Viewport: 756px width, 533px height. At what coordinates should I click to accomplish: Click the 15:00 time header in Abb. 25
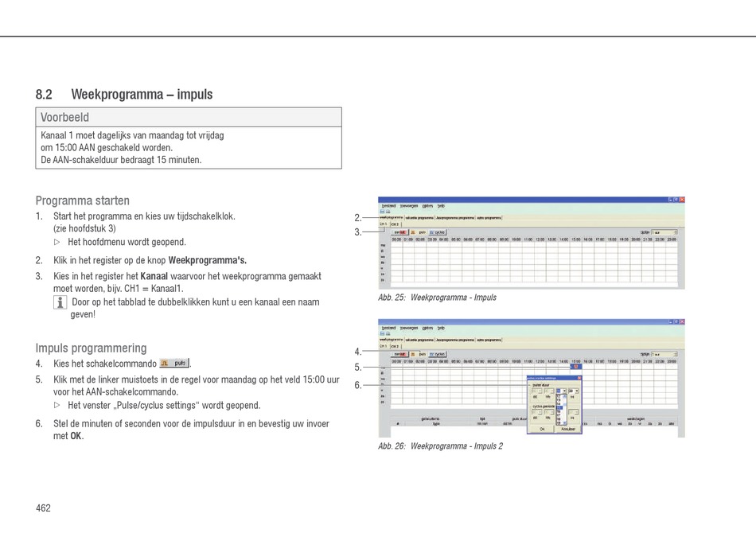click(576, 239)
